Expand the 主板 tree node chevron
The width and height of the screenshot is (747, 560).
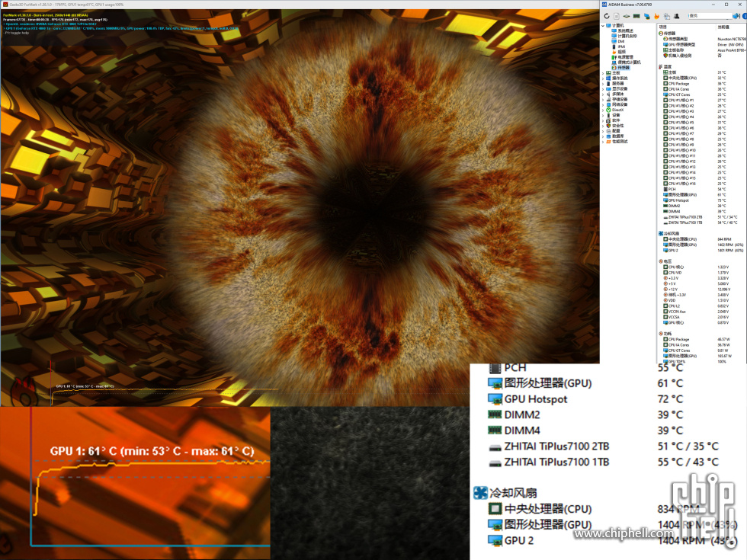pyautogui.click(x=603, y=73)
